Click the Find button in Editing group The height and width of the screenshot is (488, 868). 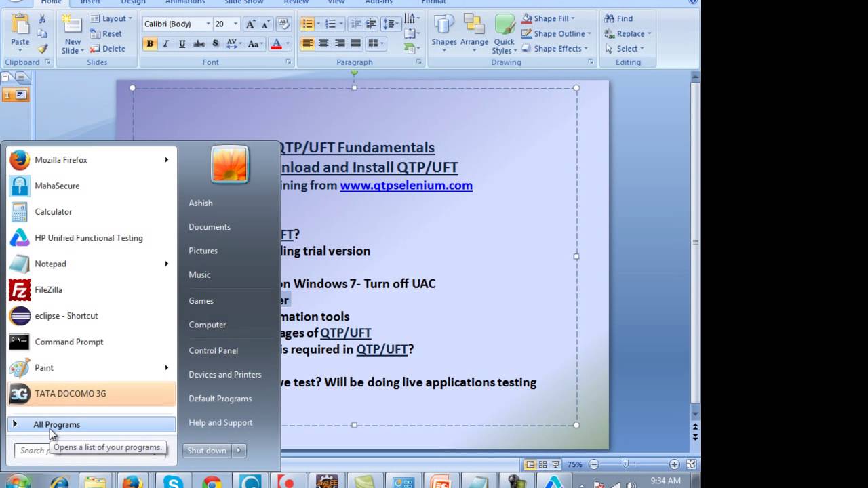pos(618,18)
